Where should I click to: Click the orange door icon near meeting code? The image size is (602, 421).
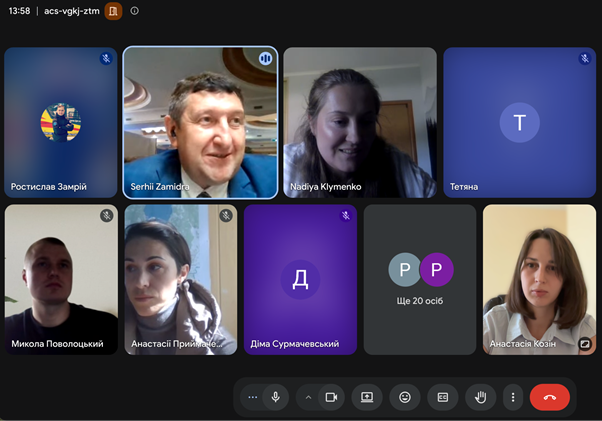click(113, 11)
